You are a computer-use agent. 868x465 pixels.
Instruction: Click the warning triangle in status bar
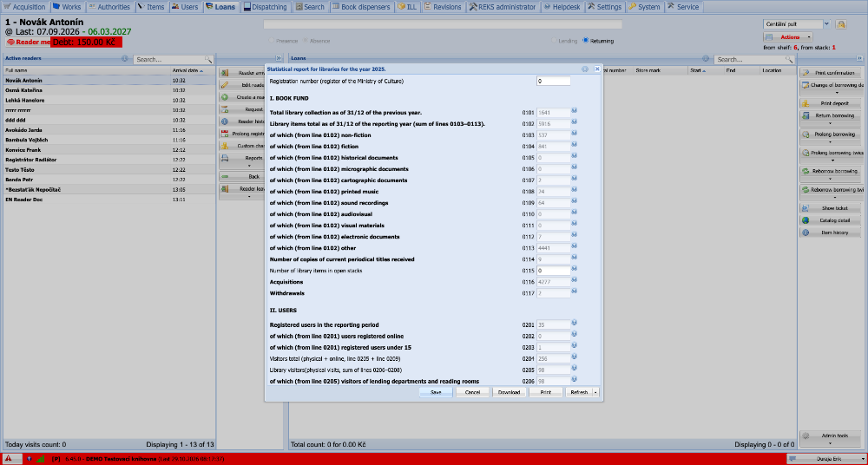click(10, 458)
